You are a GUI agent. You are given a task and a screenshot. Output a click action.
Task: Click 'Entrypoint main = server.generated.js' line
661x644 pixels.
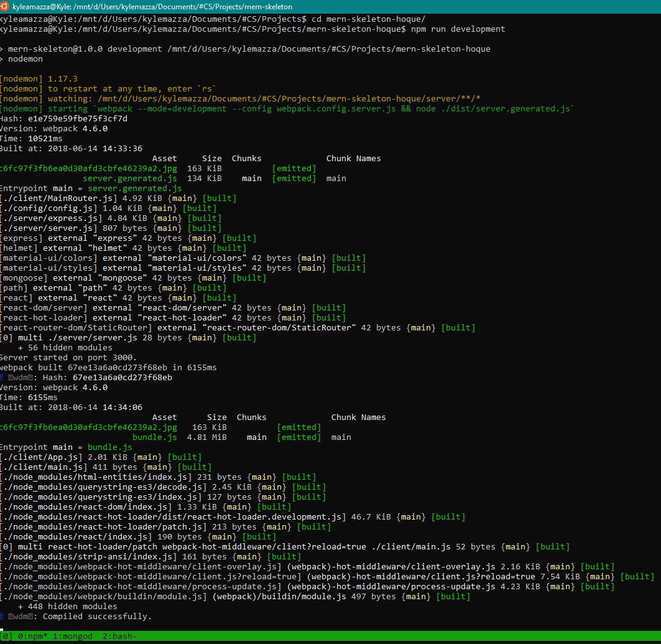[x=91, y=188]
